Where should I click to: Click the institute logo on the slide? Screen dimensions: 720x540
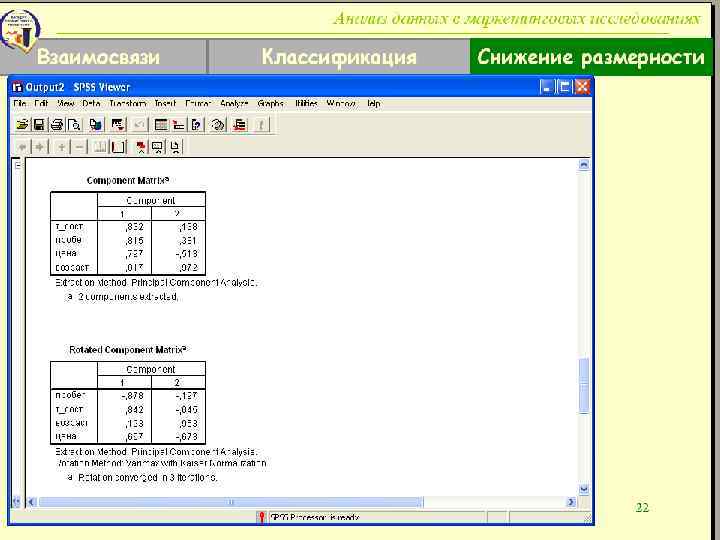[19, 31]
